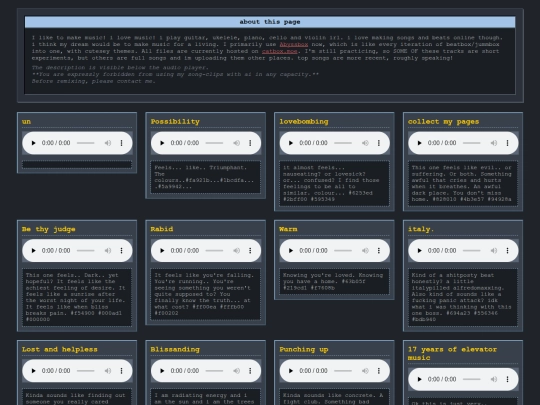540x405 pixels.
Task: Open the "Rabid" player options menu
Action: [x=250, y=250]
